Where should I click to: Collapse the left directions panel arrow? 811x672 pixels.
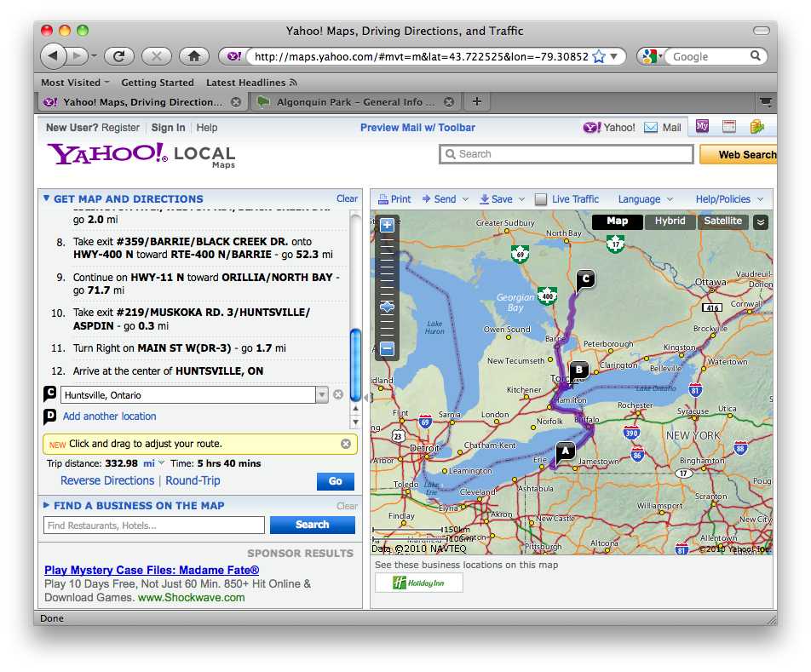[x=366, y=398]
